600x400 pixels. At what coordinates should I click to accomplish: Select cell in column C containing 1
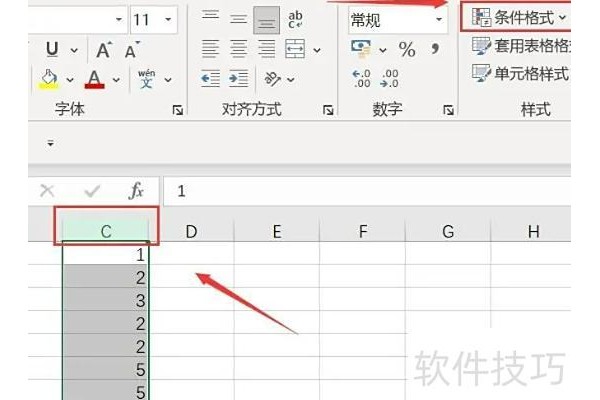pyautogui.click(x=106, y=254)
